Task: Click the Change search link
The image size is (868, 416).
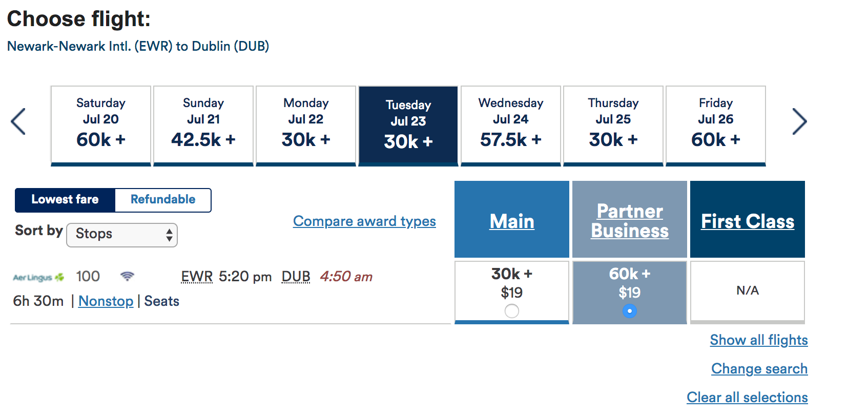Action: [759, 369]
